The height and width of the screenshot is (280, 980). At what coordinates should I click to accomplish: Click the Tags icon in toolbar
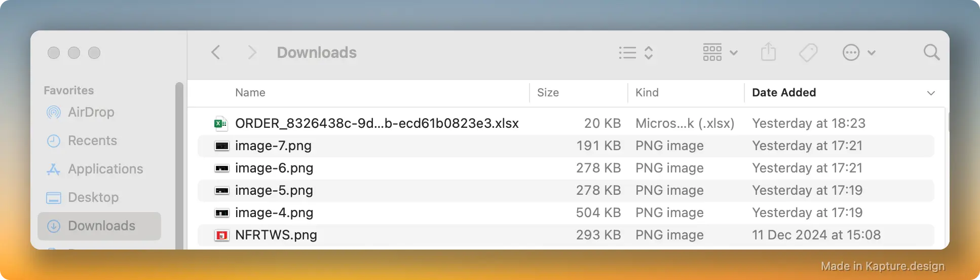[x=808, y=52]
